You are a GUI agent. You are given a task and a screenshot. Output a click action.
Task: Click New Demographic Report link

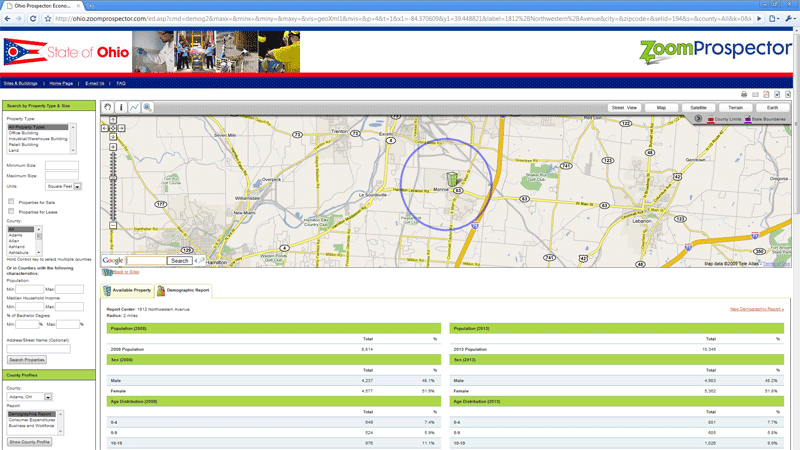[757, 309]
